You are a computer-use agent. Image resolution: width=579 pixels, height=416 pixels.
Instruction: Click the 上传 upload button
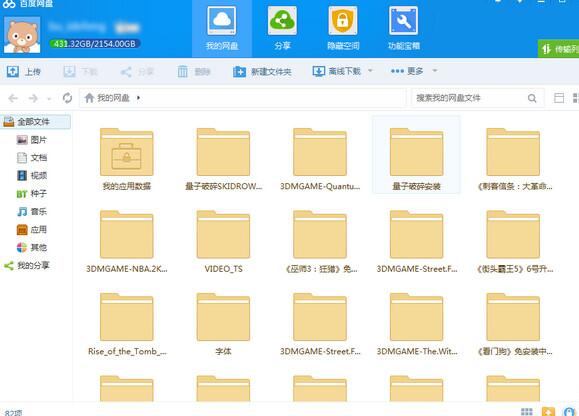click(24, 71)
